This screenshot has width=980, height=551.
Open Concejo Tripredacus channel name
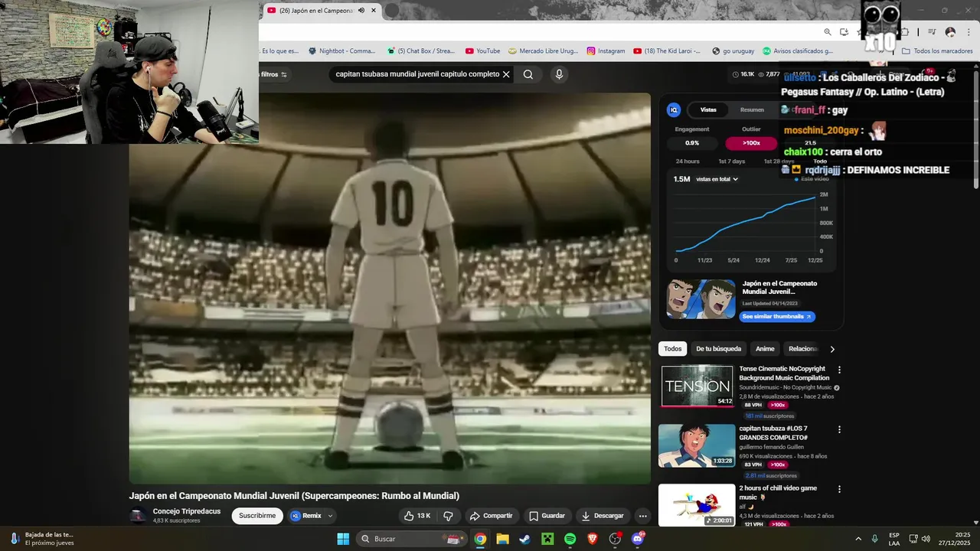coord(186,511)
